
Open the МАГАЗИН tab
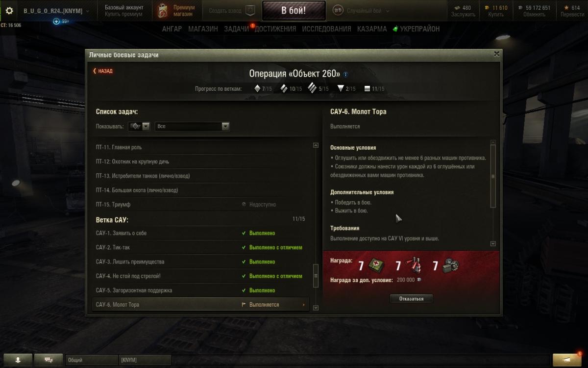pyautogui.click(x=203, y=29)
